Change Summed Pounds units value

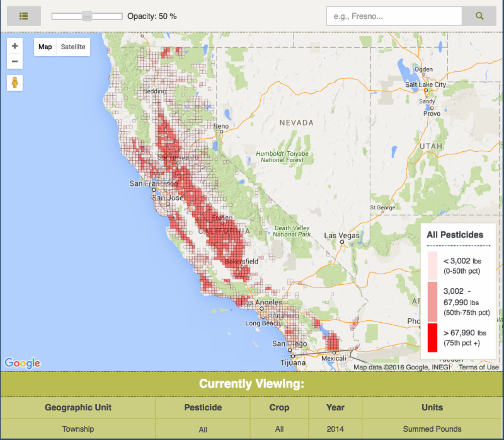pyautogui.click(x=432, y=429)
